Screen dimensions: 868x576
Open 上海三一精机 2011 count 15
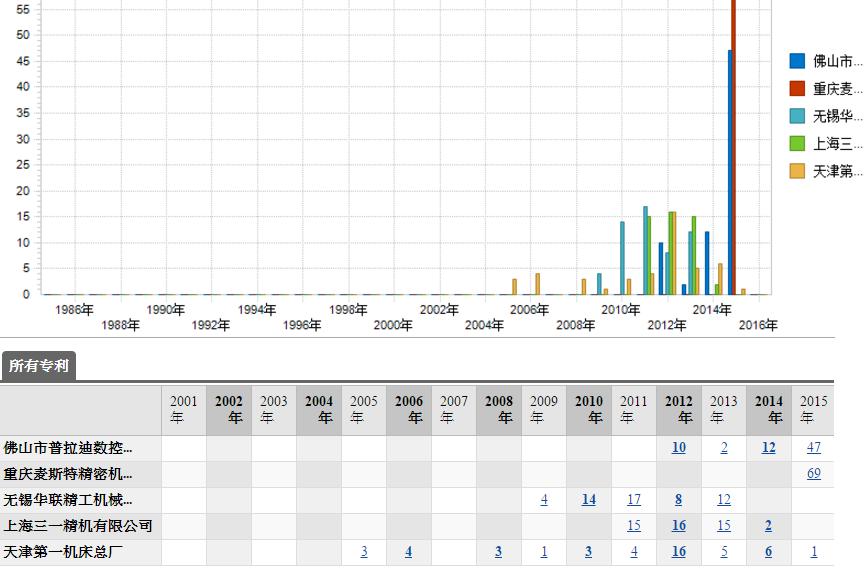[634, 526]
